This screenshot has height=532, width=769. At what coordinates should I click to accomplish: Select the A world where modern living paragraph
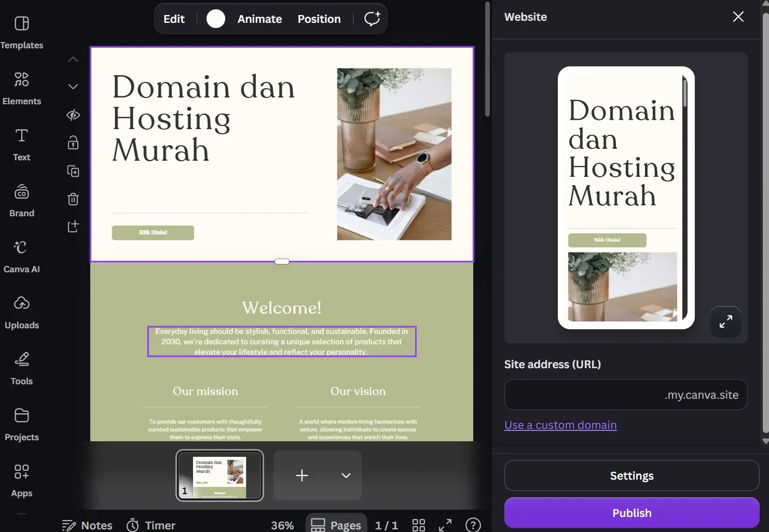click(x=358, y=429)
